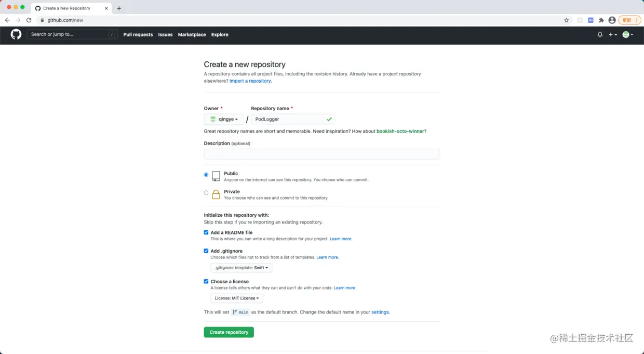Image resolution: width=644 pixels, height=354 pixels.
Task: Click the GitHub Octocat logo
Action: (16, 34)
